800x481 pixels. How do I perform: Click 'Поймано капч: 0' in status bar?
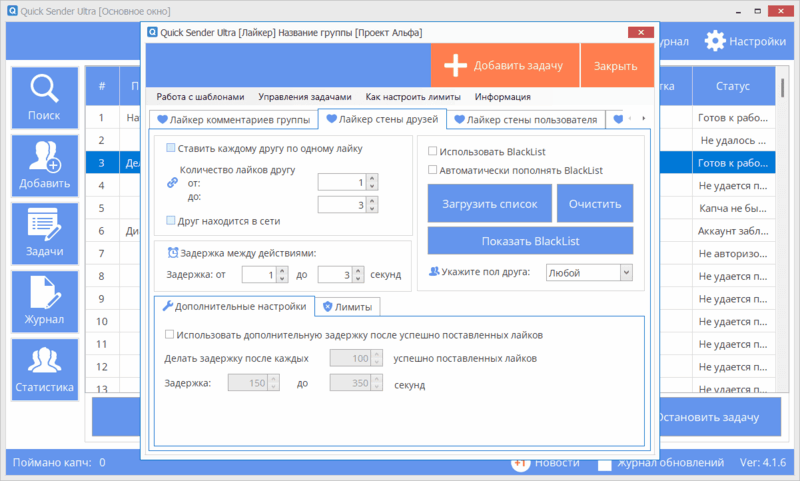click(59, 462)
